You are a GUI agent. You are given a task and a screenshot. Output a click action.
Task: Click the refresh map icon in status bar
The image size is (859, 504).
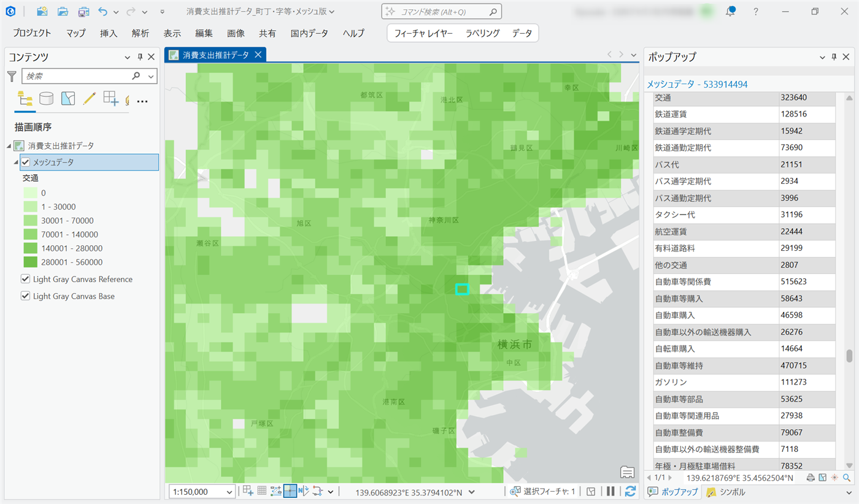click(630, 491)
